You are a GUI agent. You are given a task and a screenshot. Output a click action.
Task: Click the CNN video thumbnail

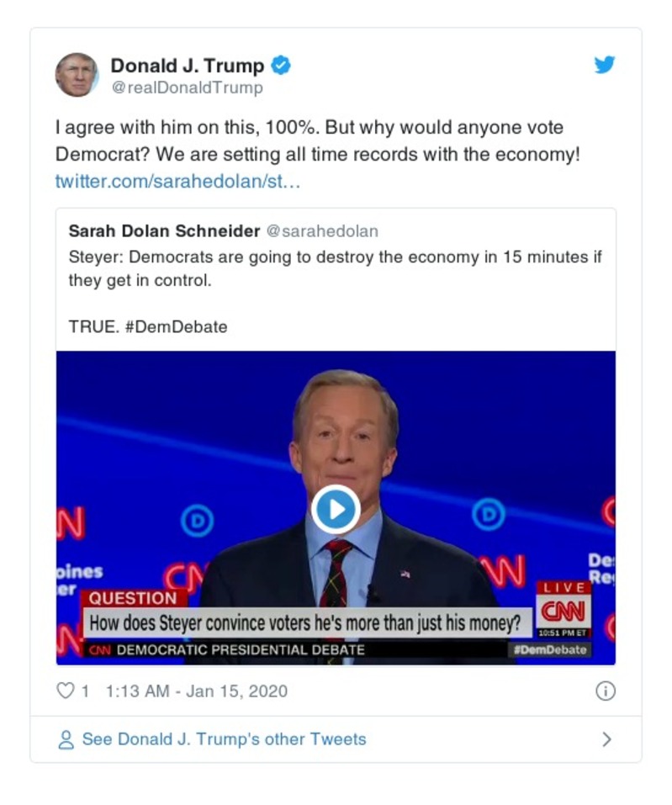[335, 508]
